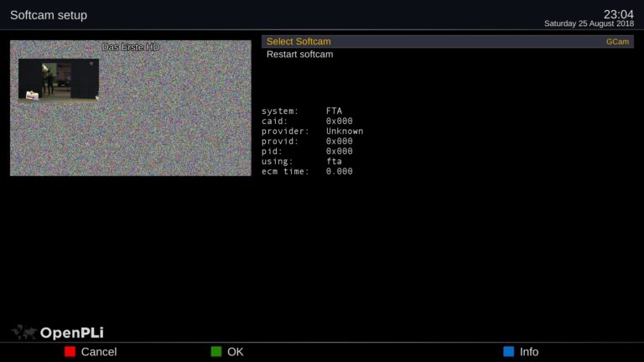This screenshot has width=644, height=362.
Task: Select the red Cancel color button
Action: [x=70, y=352]
